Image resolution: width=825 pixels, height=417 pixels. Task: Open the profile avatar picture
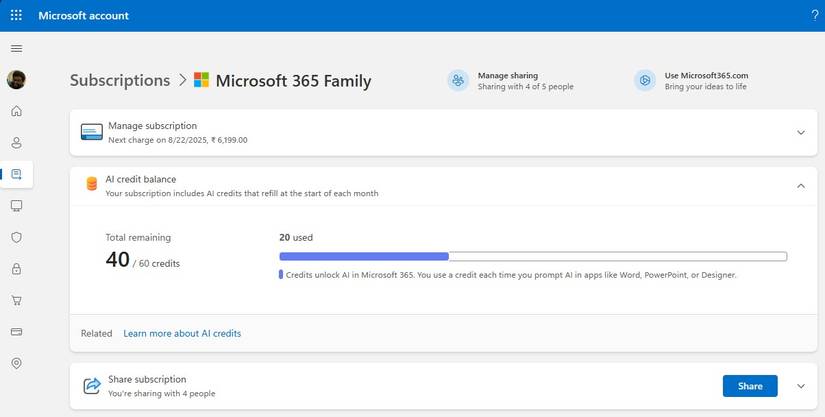point(16,79)
